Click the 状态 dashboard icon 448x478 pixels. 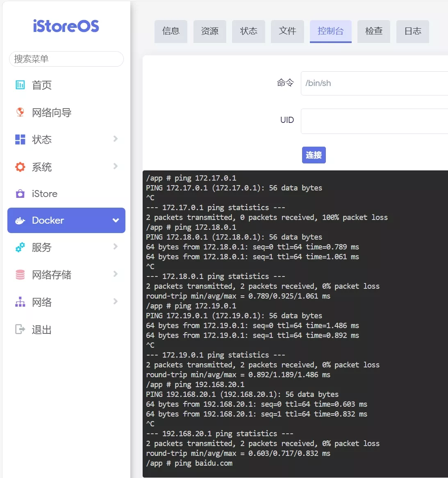click(x=20, y=139)
